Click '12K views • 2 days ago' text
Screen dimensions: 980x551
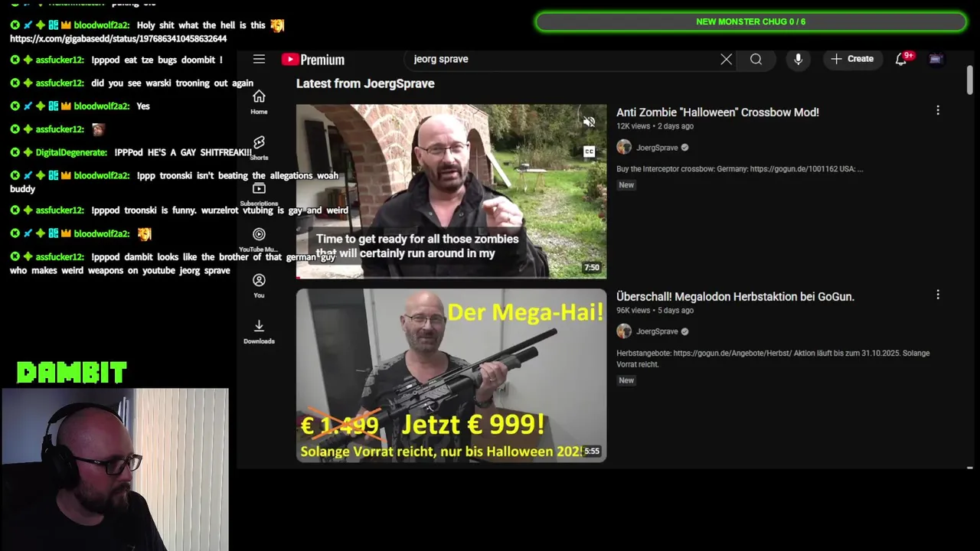click(655, 126)
